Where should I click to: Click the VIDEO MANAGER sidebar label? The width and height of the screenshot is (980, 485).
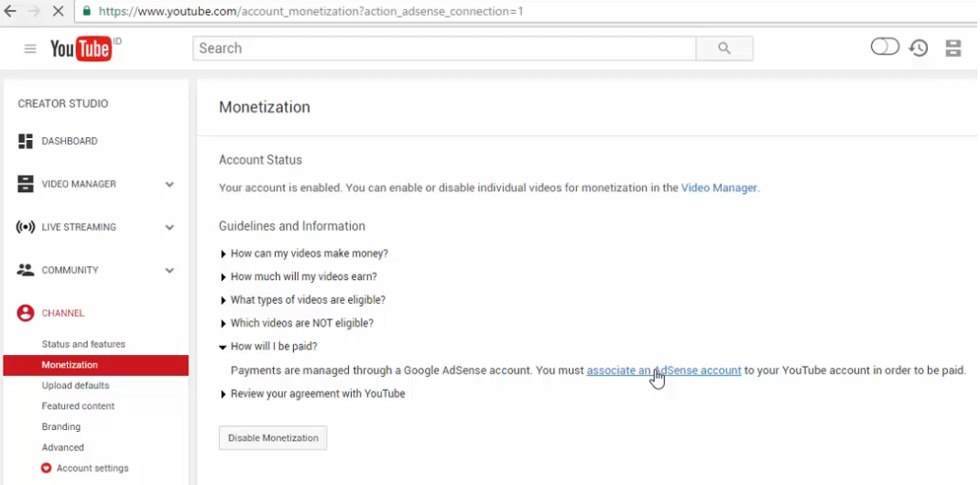79,184
